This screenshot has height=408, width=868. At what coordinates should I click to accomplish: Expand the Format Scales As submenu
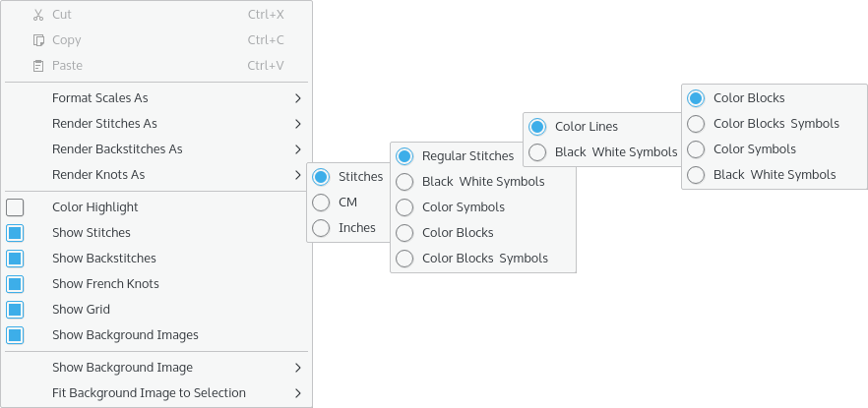coord(156,98)
